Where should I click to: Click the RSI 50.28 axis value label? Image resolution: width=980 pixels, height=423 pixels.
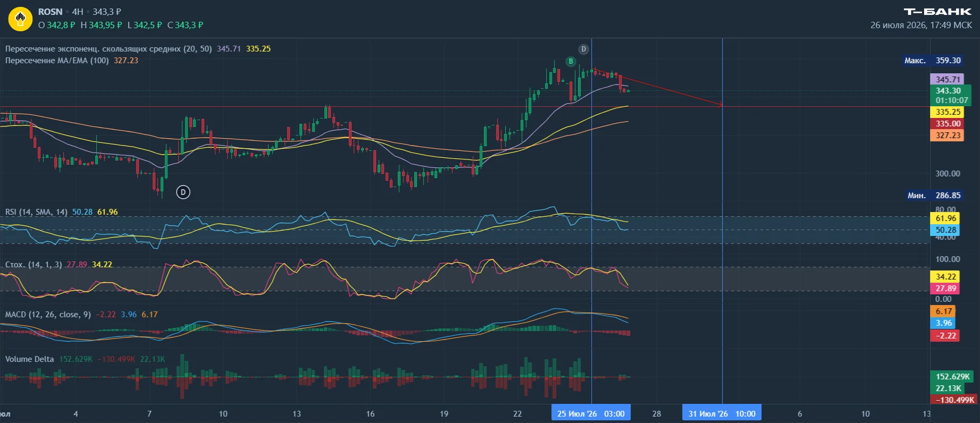click(x=945, y=230)
